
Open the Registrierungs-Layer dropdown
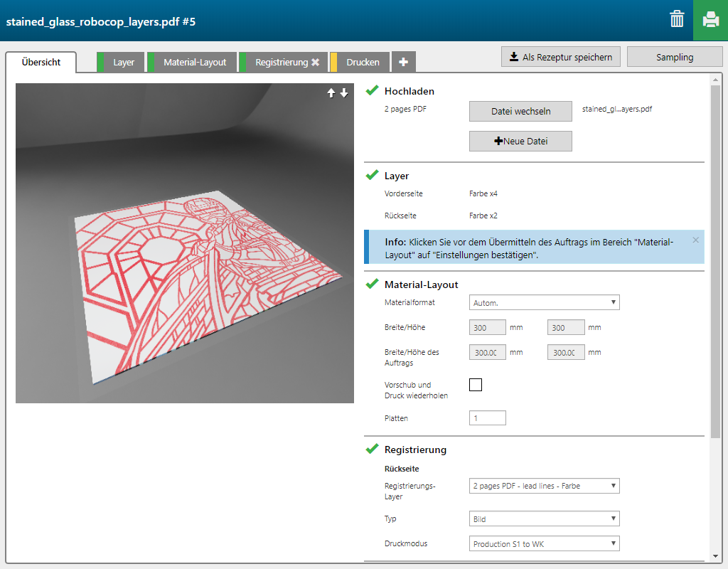pos(544,486)
